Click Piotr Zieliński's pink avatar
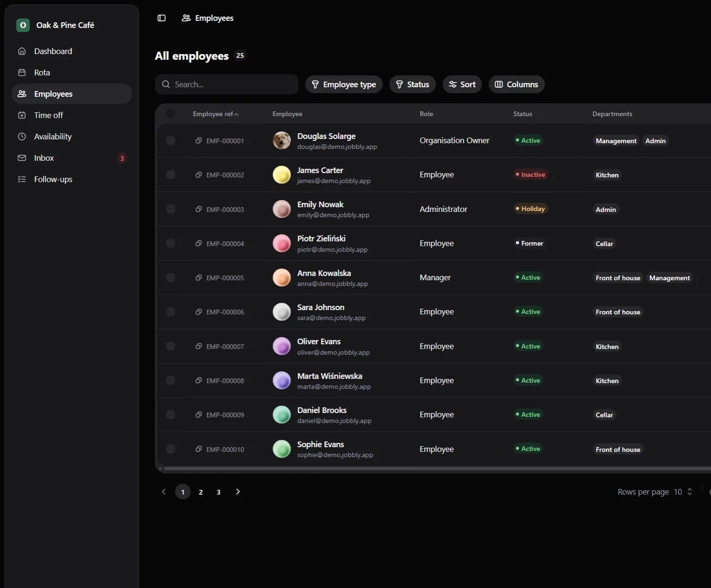This screenshot has width=711, height=588. [x=282, y=243]
